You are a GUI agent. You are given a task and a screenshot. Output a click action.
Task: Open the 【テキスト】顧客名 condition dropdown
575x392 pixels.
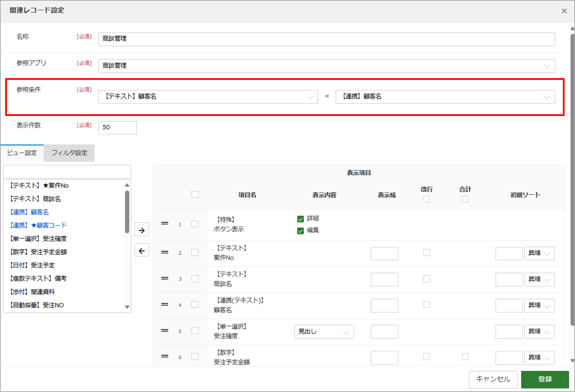[x=208, y=97]
